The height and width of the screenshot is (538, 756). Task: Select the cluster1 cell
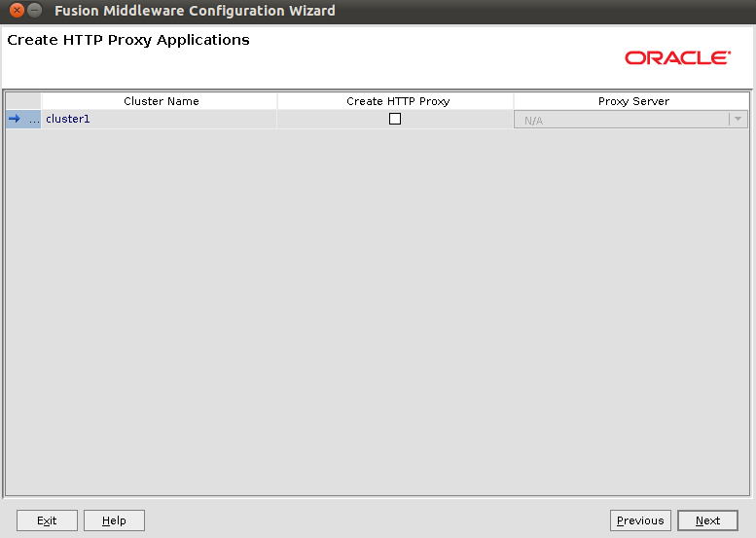coord(160,120)
